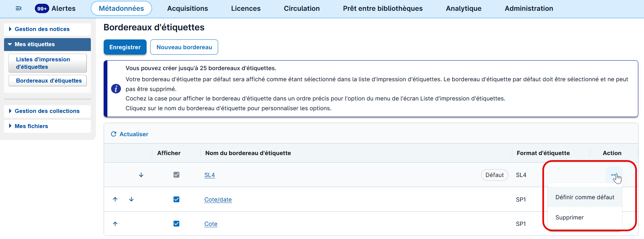Collapse the left navigation menu icon

pos(19,8)
